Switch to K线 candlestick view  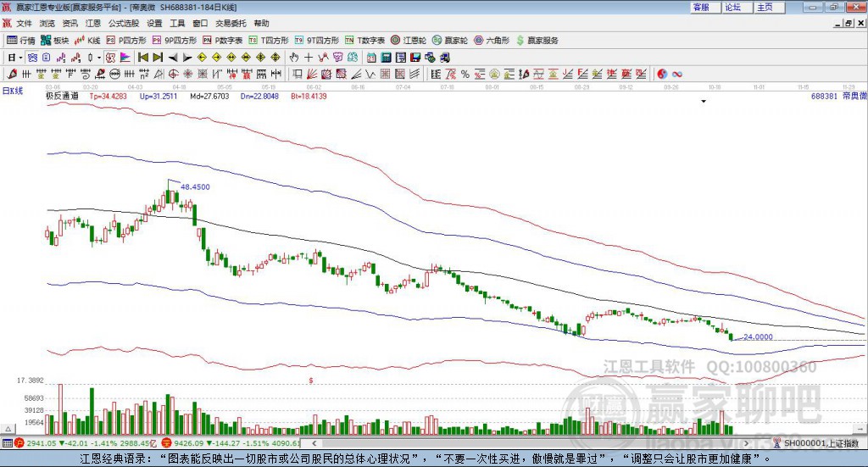[x=87, y=41]
